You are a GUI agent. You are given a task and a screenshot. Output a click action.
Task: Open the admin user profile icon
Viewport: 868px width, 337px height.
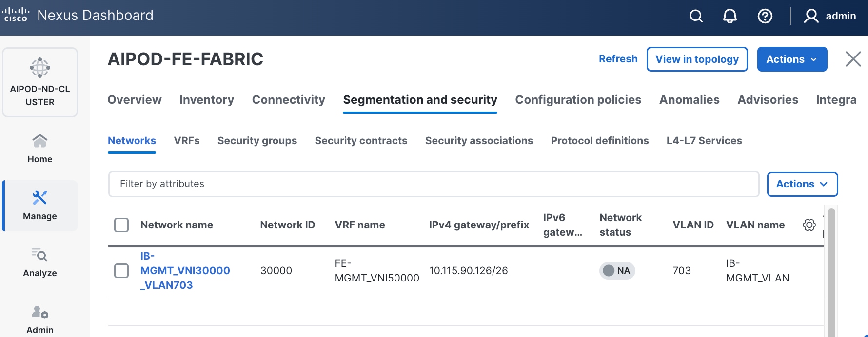pos(811,17)
